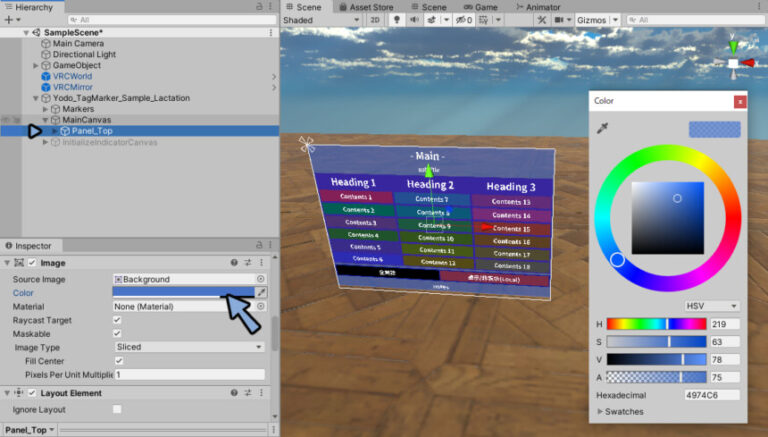Open SampleScene three-dot context menu
The width and height of the screenshot is (768, 437).
(x=270, y=32)
